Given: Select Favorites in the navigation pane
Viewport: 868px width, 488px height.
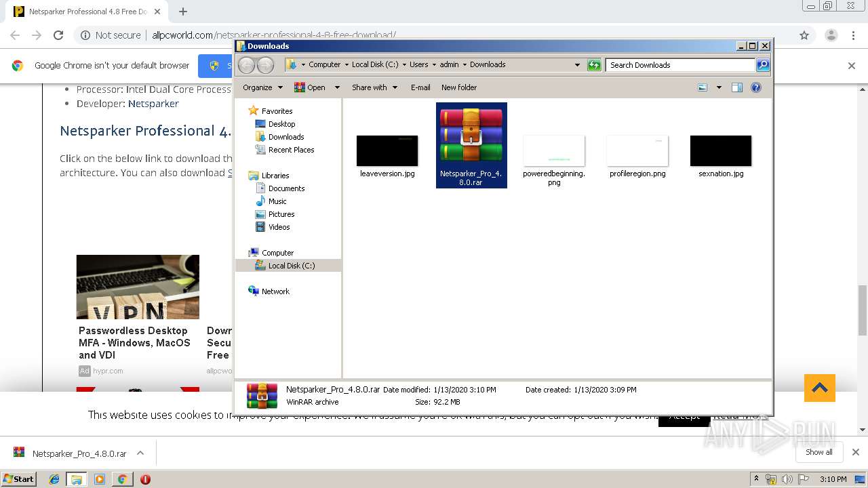Looking at the screenshot, I should point(277,111).
